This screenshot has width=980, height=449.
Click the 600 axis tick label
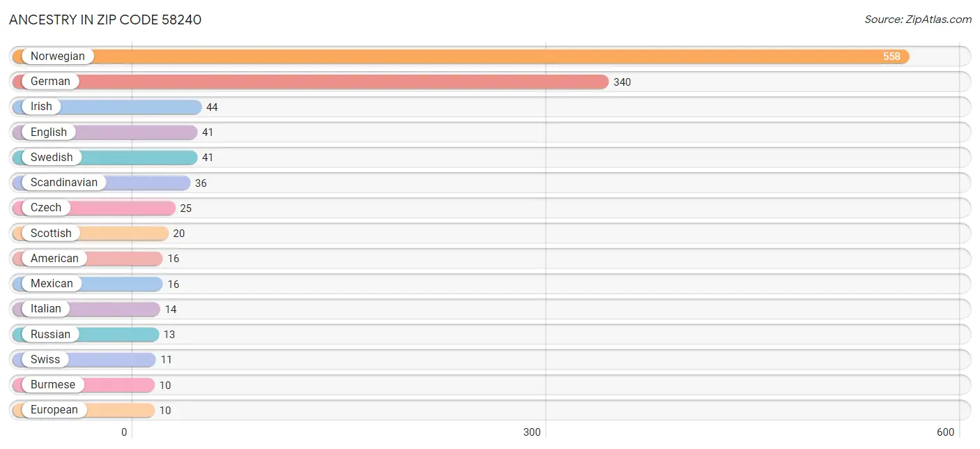coord(945,432)
